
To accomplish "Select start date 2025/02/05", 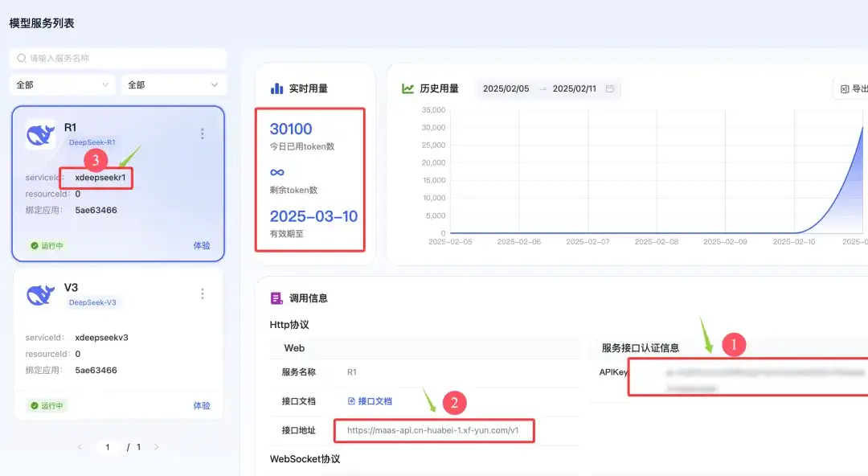I will coord(506,88).
